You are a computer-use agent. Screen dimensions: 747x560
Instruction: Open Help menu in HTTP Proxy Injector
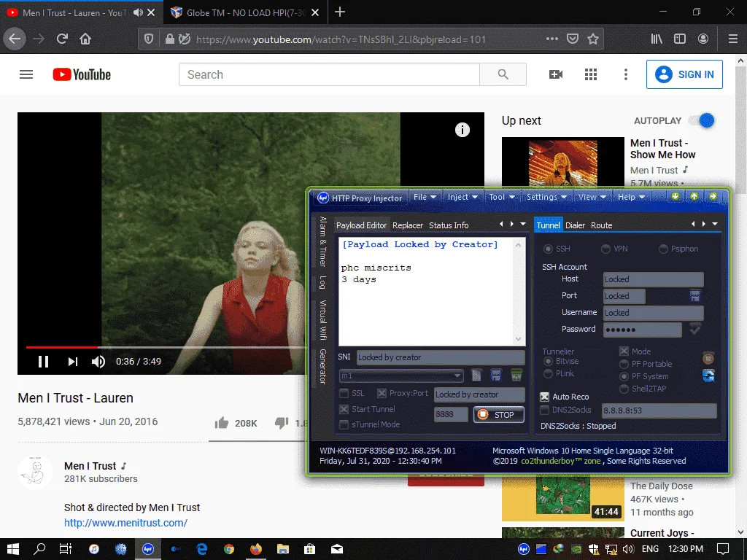pyautogui.click(x=631, y=197)
